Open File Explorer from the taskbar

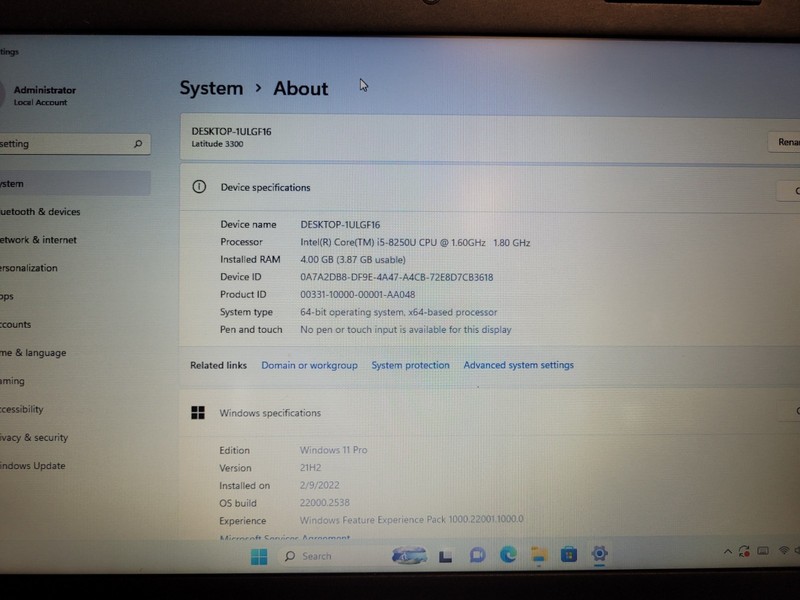tap(538, 555)
